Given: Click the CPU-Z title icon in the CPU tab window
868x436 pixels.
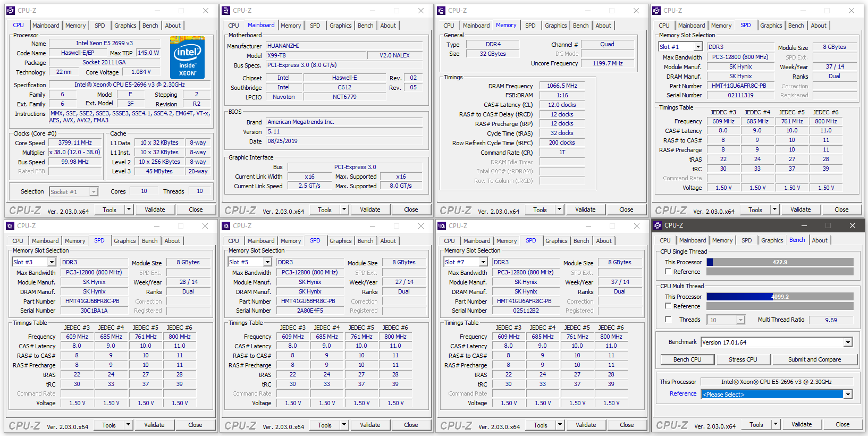Looking at the screenshot, I should (11, 11).
